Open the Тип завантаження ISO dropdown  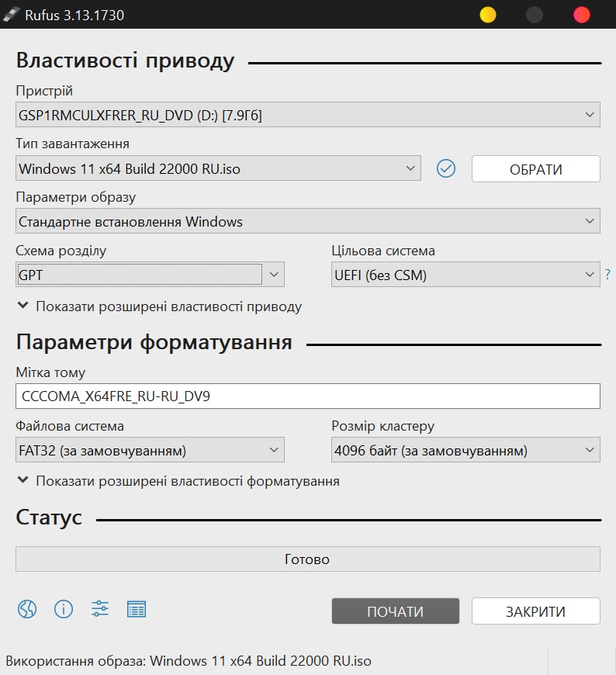point(218,168)
